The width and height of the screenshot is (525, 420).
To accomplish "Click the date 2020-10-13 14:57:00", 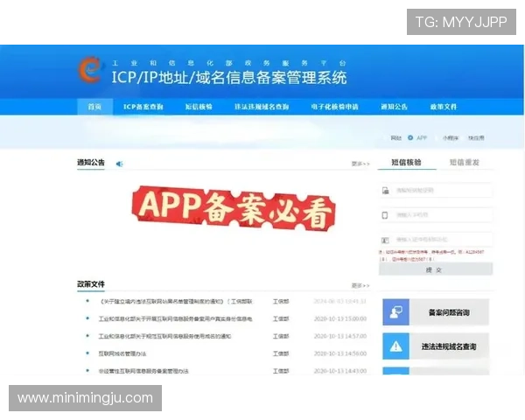I will tap(340, 336).
